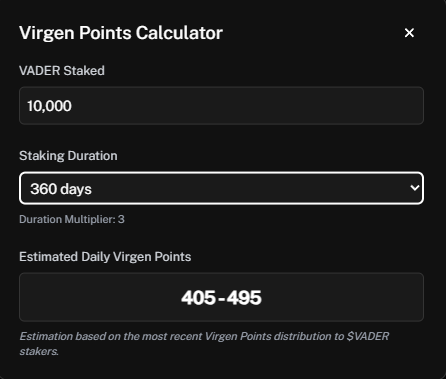Click the Virgen Points Calculator title

121,33
